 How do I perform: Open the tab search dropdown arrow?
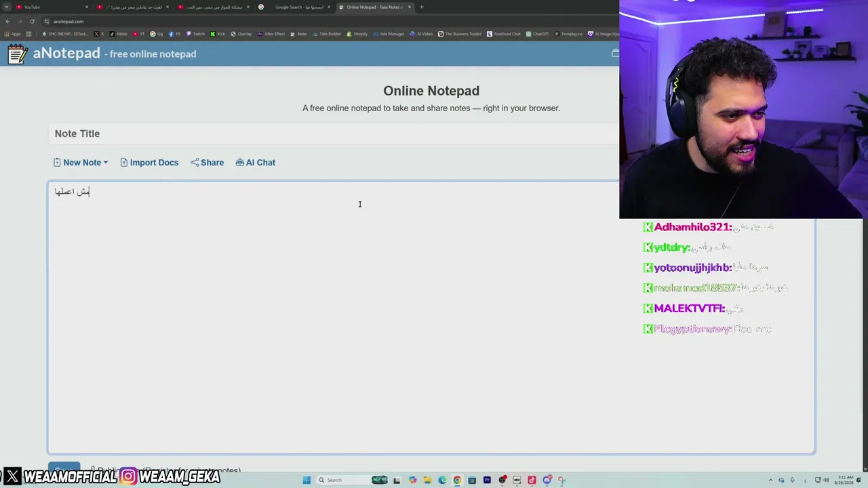coord(6,7)
